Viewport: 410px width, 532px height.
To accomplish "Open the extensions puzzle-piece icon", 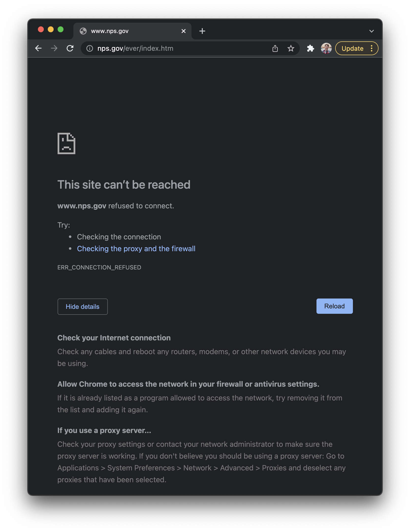I will (x=310, y=49).
